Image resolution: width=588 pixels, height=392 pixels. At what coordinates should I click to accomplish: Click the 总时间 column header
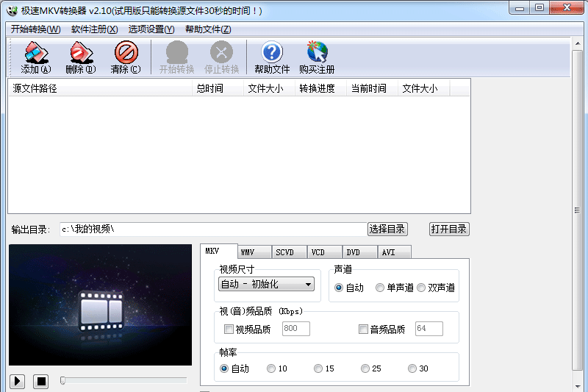[218, 88]
